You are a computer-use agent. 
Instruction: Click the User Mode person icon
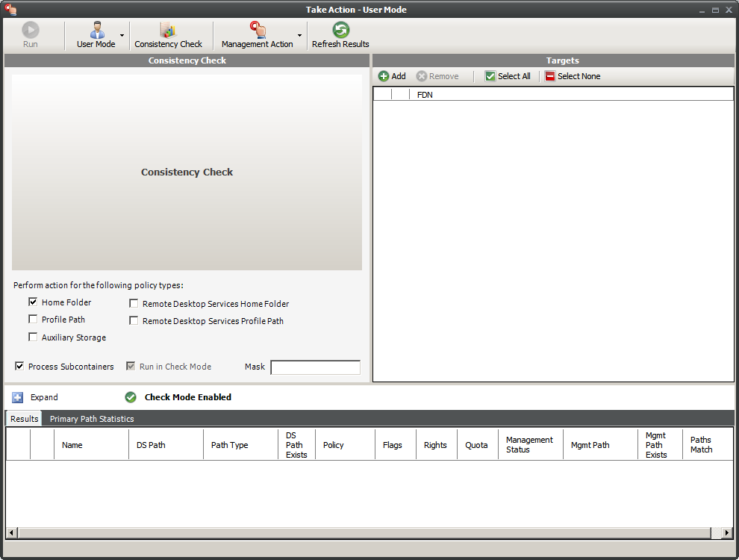click(x=97, y=30)
